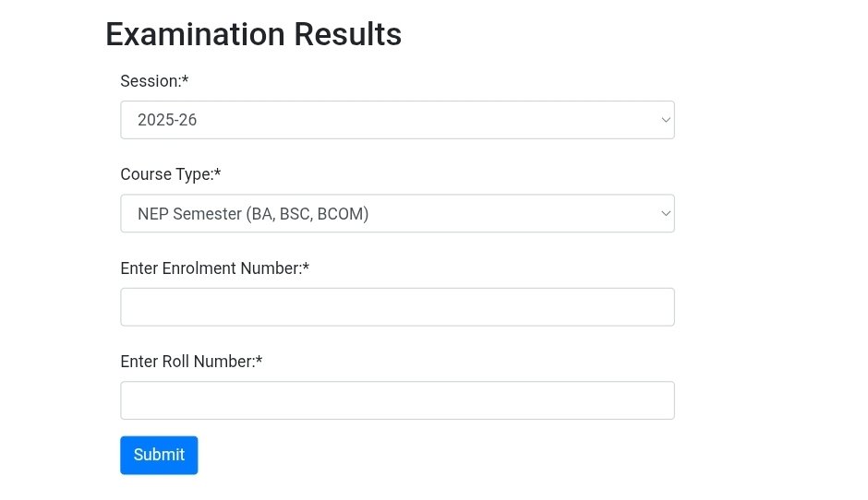Click the word "Submit" on the button
Viewport: 868px width, 500px height.
pos(159,455)
